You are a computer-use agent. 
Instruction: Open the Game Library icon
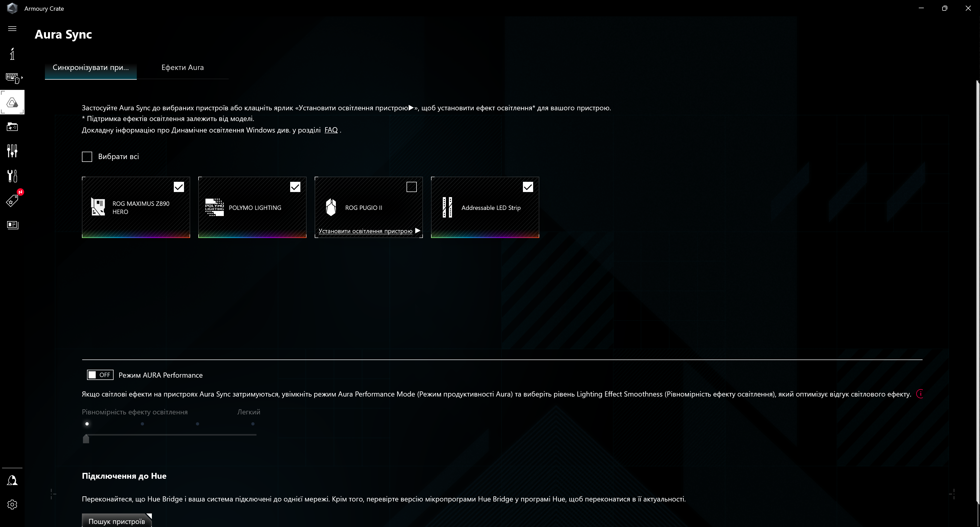12,127
